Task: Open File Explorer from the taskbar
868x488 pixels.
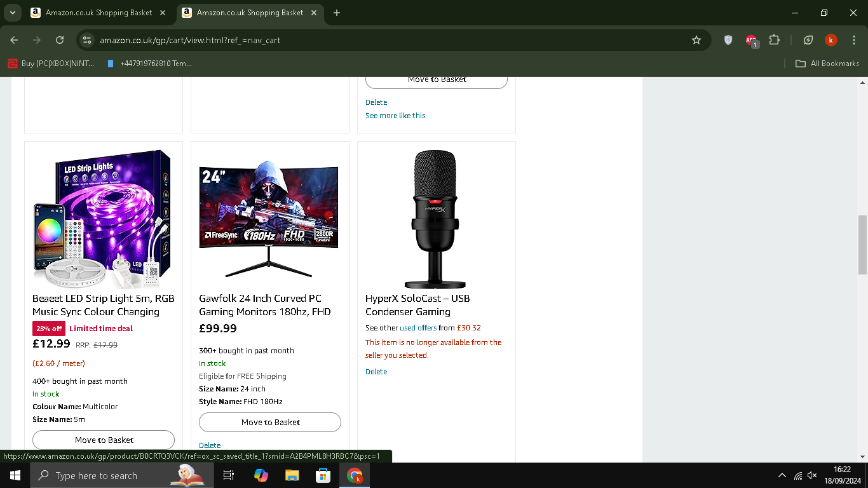Action: pos(292,475)
